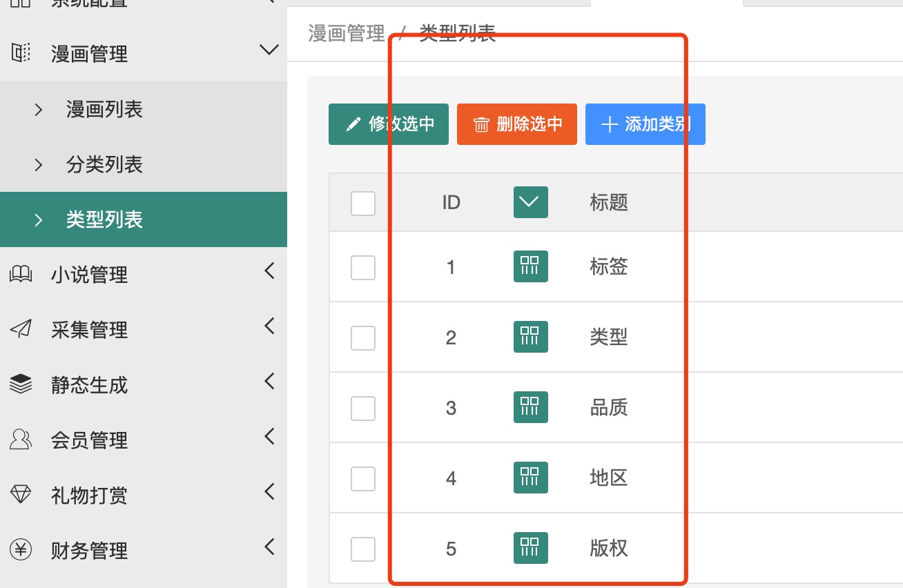This screenshot has width=903, height=588.
Task: Toggle the select-all checkbox in the table header
Action: pos(363,204)
